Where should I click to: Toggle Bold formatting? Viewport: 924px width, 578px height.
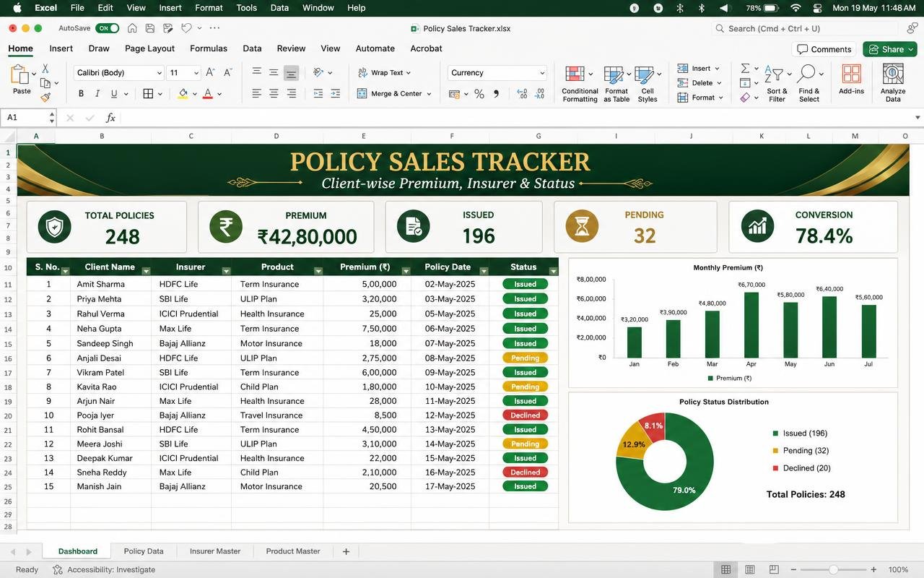tap(81, 94)
